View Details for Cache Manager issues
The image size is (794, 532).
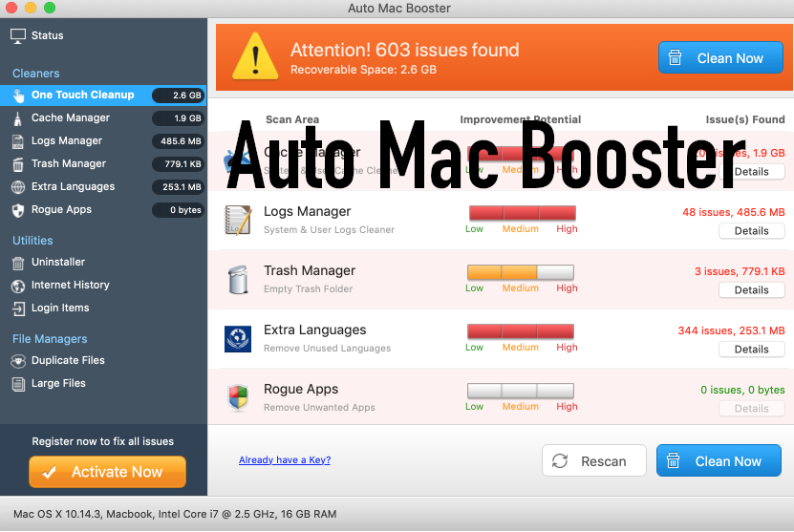pos(751,172)
